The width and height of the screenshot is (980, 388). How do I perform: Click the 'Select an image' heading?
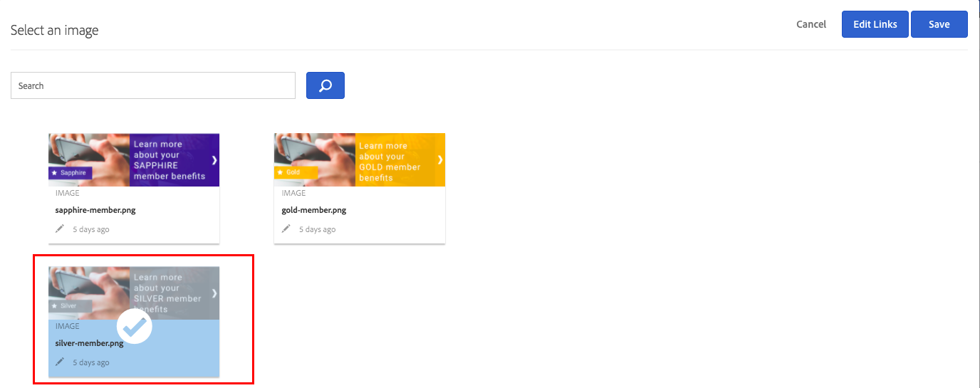55,31
